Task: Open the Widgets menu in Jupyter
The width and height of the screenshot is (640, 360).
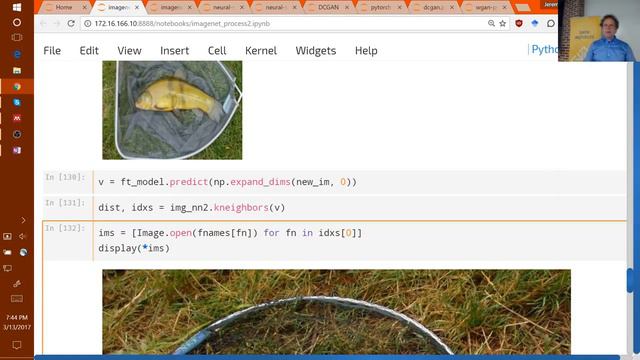Action: pyautogui.click(x=316, y=51)
